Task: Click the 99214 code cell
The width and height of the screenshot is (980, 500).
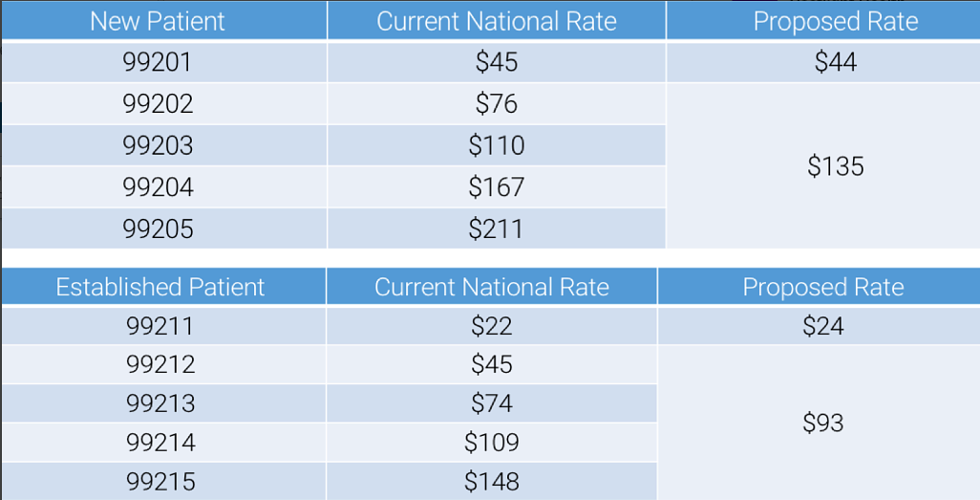Action: point(160,443)
